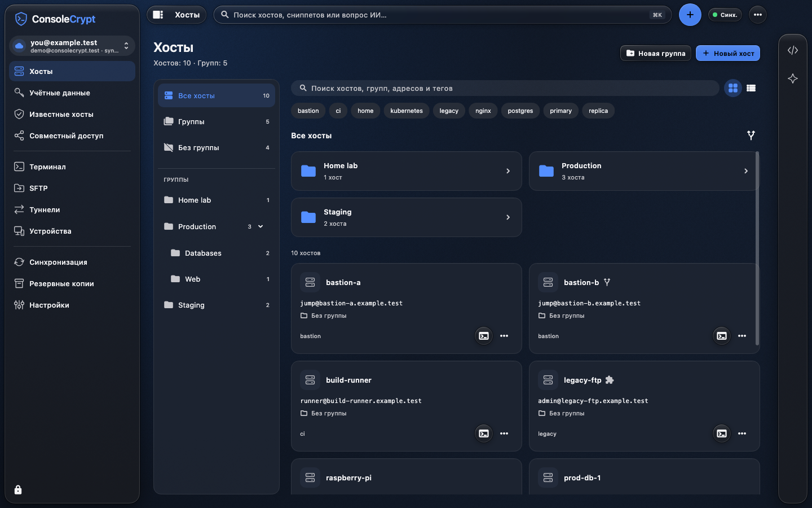Click the hosts list vertical scrollbar

[757, 248]
